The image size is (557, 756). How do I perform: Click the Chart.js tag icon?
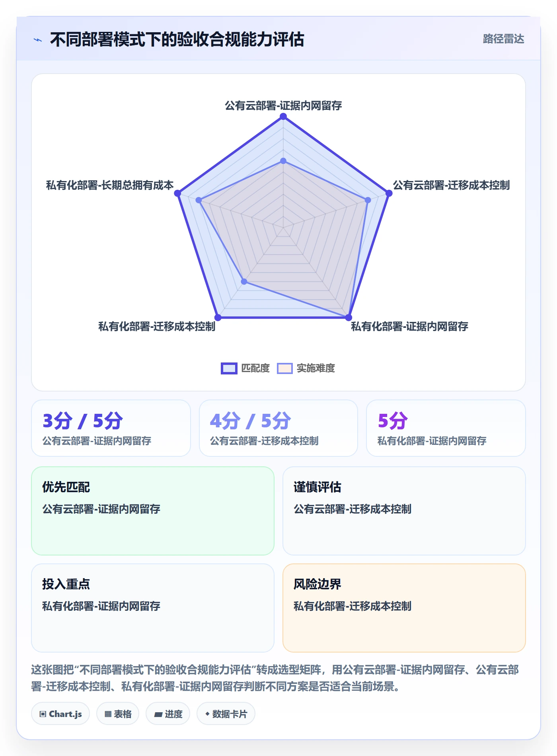43,714
